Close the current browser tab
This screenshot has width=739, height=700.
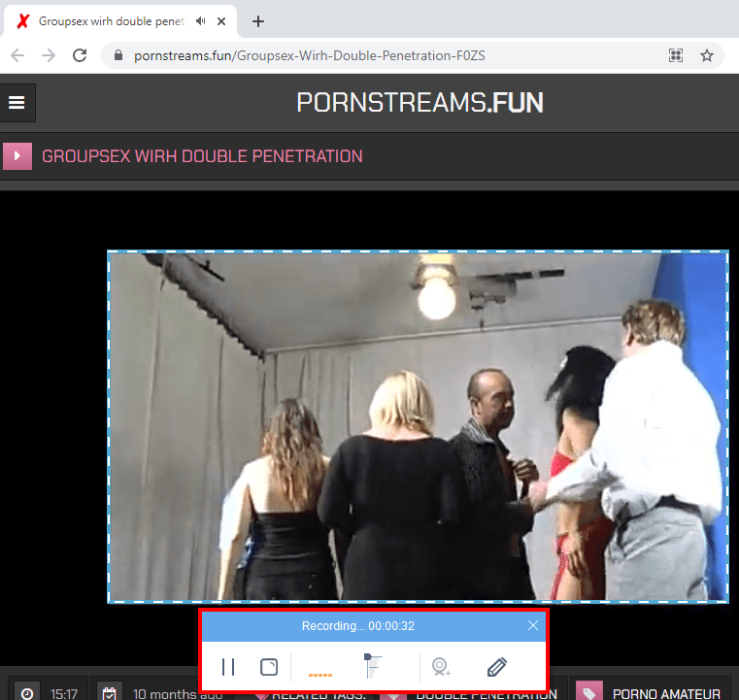click(x=221, y=21)
